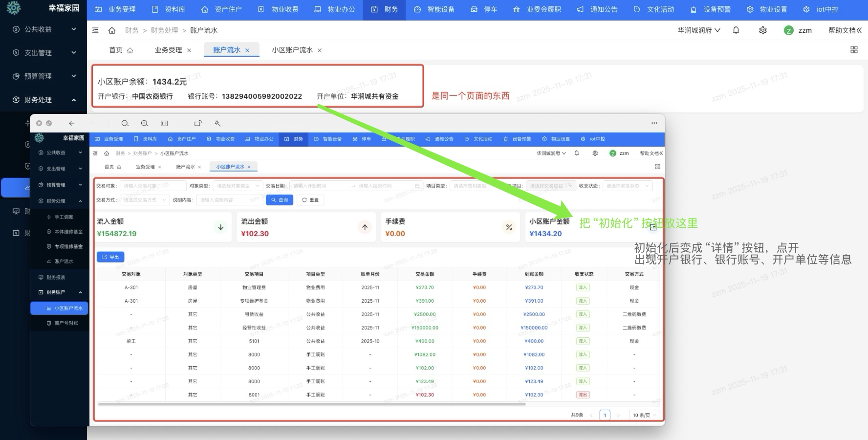Click zoom in magnifier in image viewer toolbar
The width and height of the screenshot is (868, 440).
point(145,123)
